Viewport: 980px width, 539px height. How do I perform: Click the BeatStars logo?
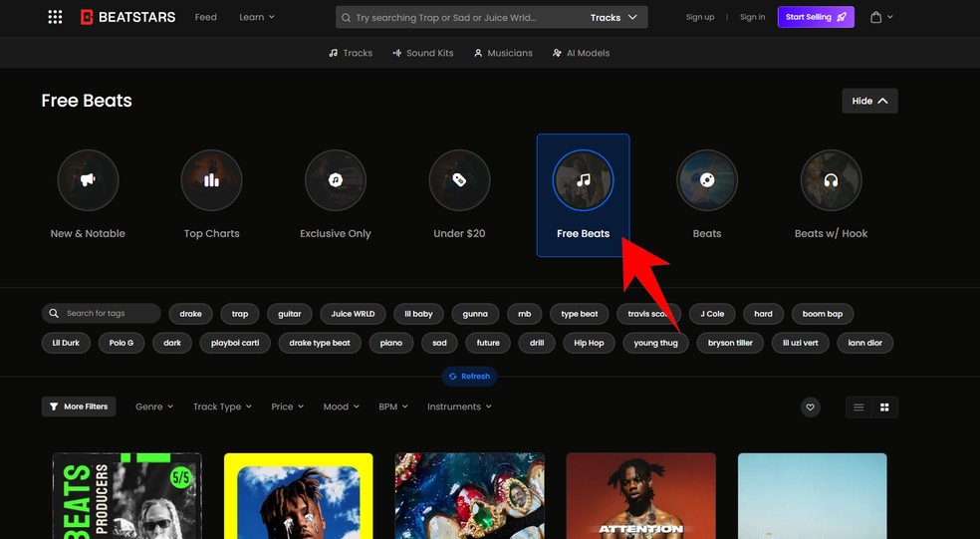pyautogui.click(x=128, y=17)
